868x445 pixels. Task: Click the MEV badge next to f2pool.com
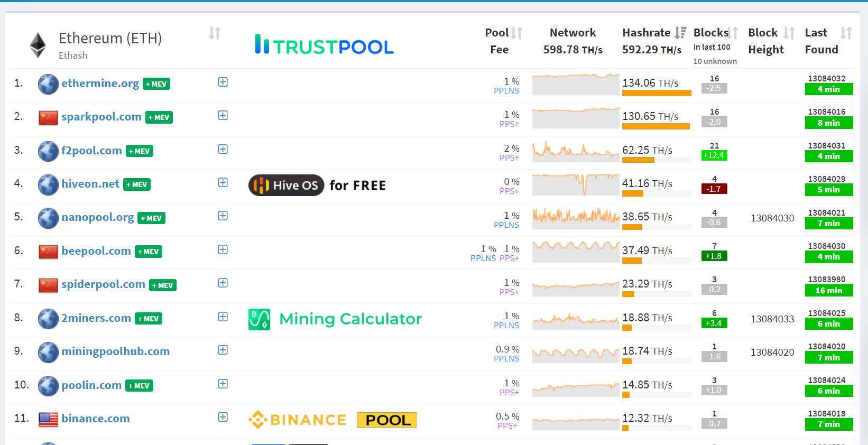140,151
